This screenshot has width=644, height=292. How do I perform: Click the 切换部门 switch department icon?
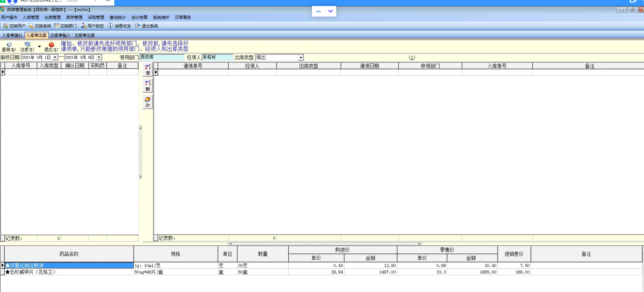(x=56, y=26)
